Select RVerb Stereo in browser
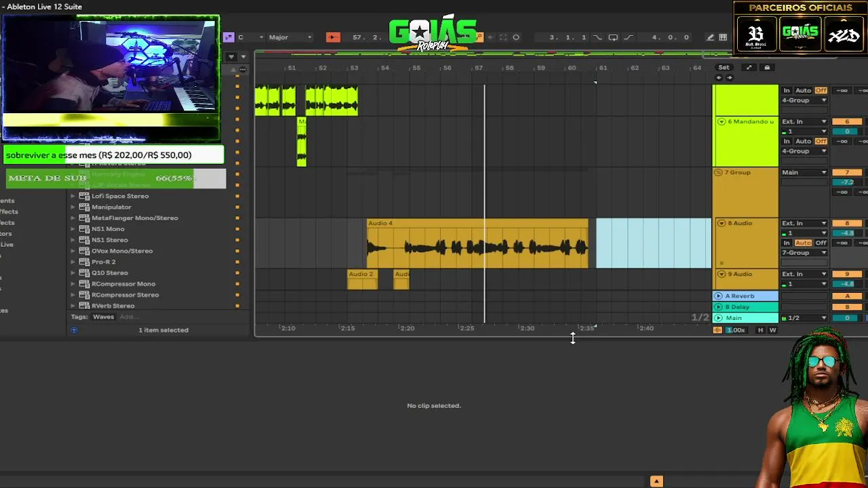This screenshot has height=488, width=868. click(113, 306)
